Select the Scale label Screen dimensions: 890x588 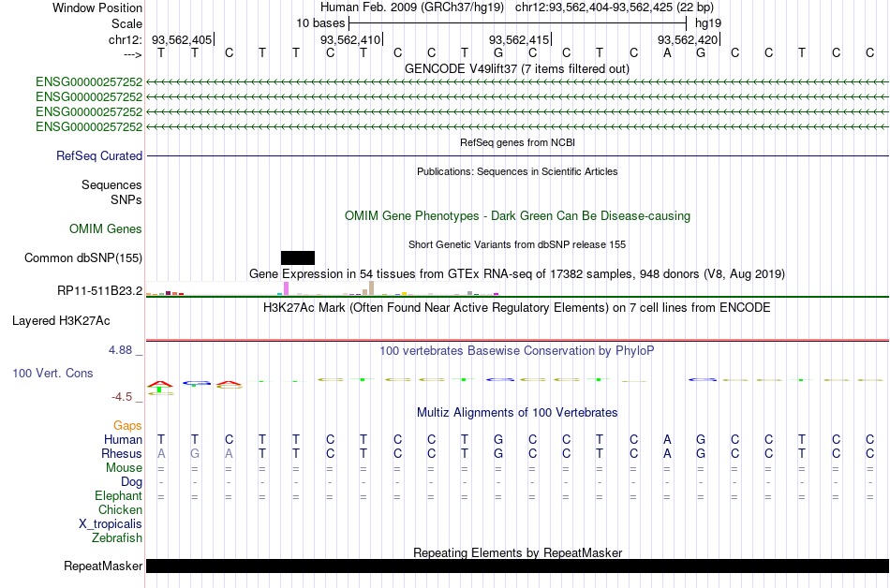(126, 23)
